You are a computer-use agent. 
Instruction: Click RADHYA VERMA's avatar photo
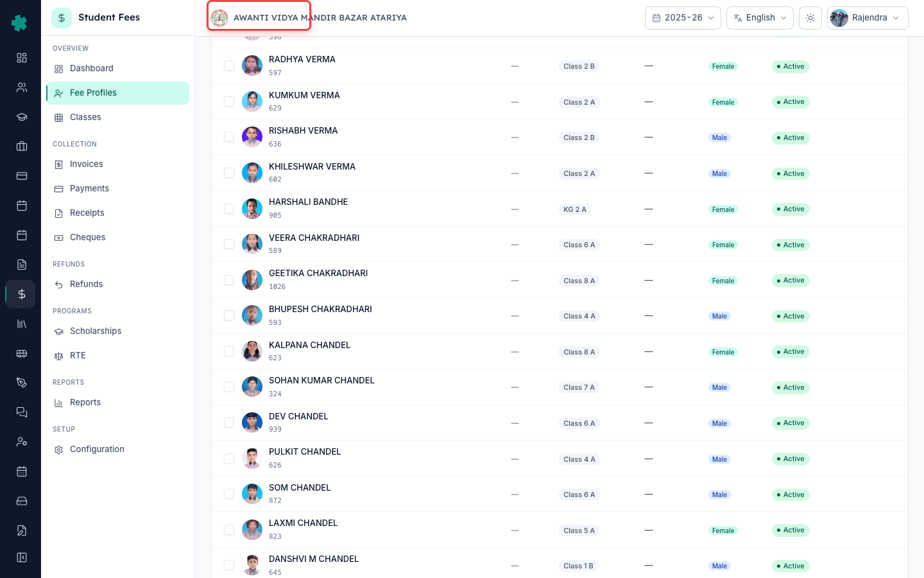point(252,66)
